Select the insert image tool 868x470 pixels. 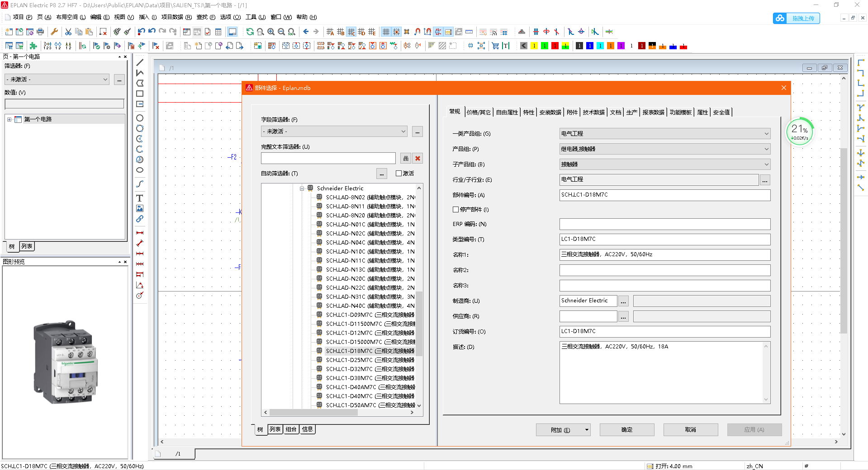pyautogui.click(x=140, y=208)
